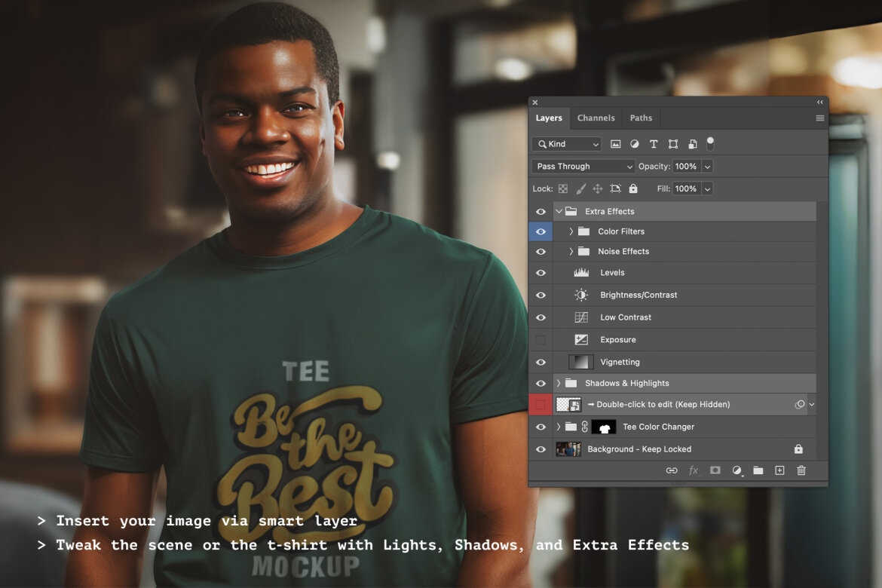Expand the Color Filters group
Viewport: 882px width, 588px height.
pos(571,231)
